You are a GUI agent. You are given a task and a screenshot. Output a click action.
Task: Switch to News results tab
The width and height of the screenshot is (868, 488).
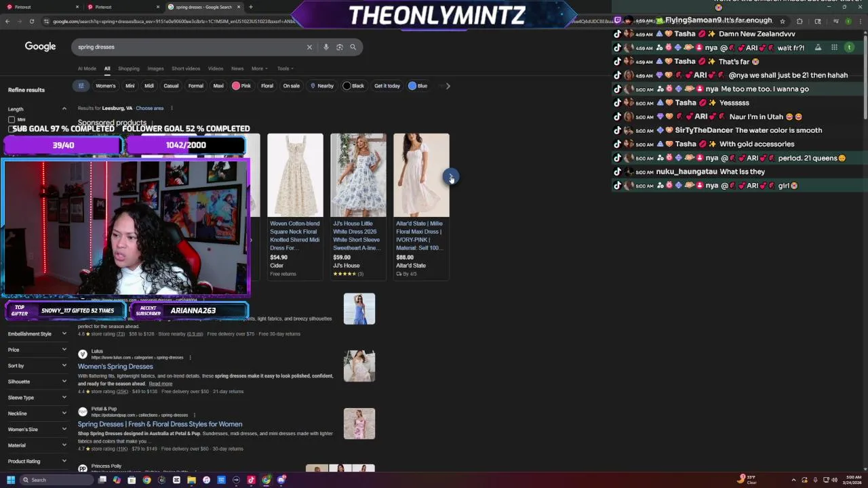(237, 68)
